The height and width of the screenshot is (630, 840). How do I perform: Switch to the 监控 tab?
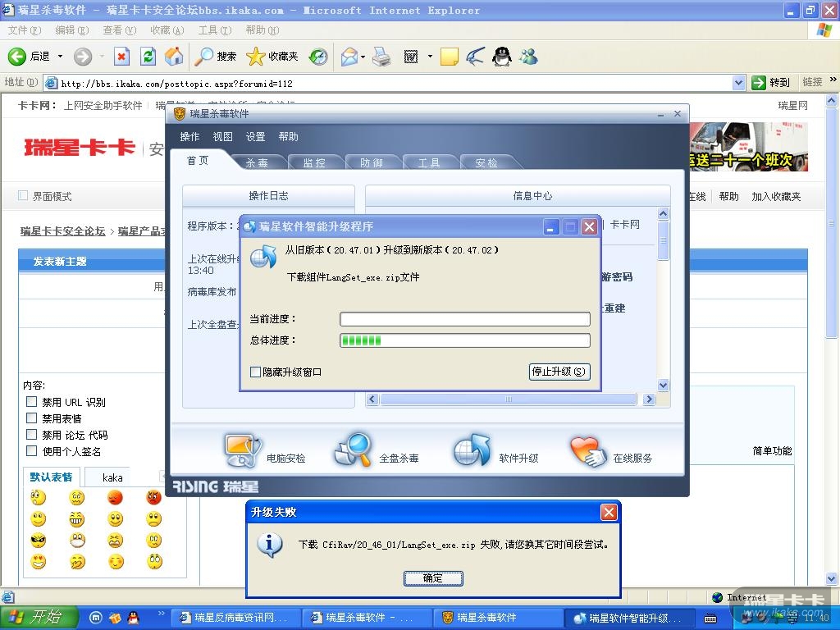(x=314, y=162)
